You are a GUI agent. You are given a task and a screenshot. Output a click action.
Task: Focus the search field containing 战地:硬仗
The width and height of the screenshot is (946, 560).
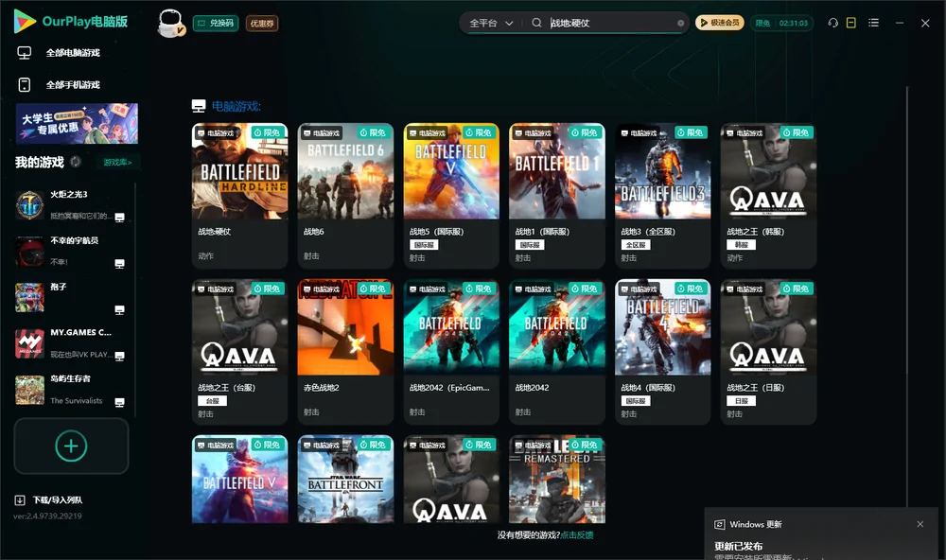tap(612, 23)
